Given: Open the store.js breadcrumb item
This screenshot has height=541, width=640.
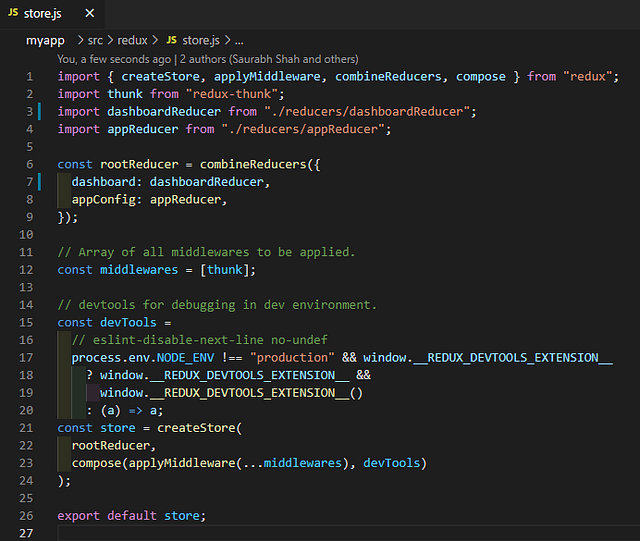Looking at the screenshot, I should click(x=201, y=41).
